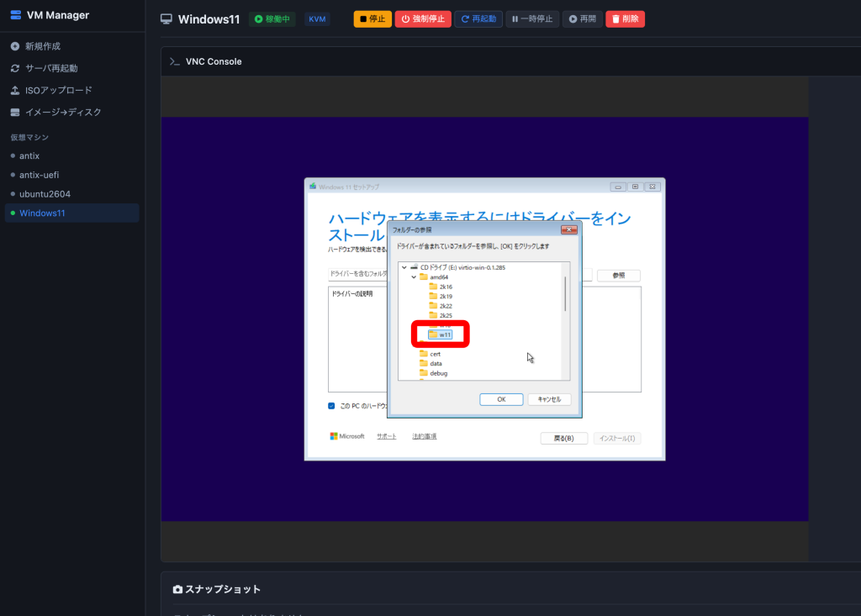Image resolution: width=861 pixels, height=616 pixels.
Task: Collapse the amd64 folder chevron
Action: click(x=414, y=277)
